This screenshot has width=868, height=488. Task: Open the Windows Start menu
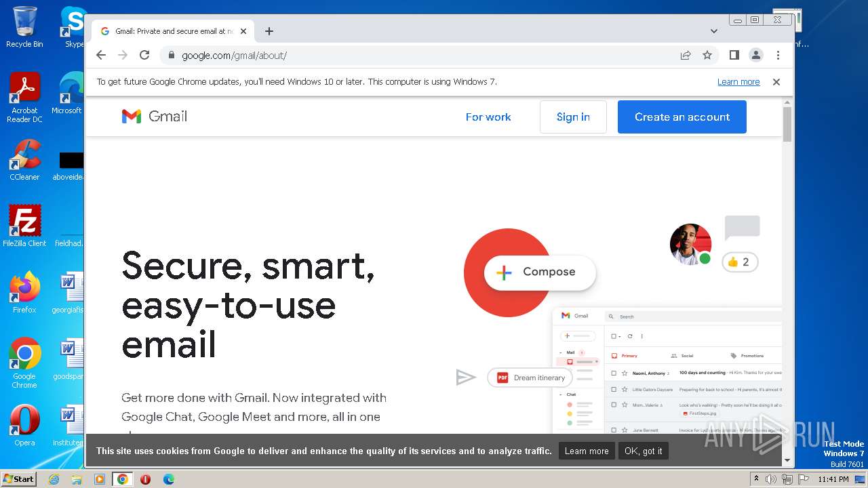point(19,479)
